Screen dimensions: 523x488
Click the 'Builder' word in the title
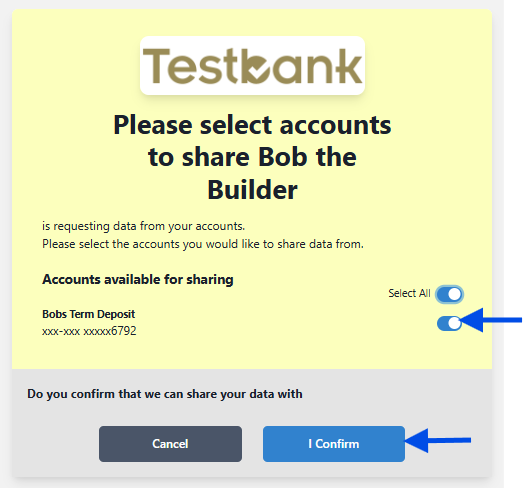coord(252,190)
